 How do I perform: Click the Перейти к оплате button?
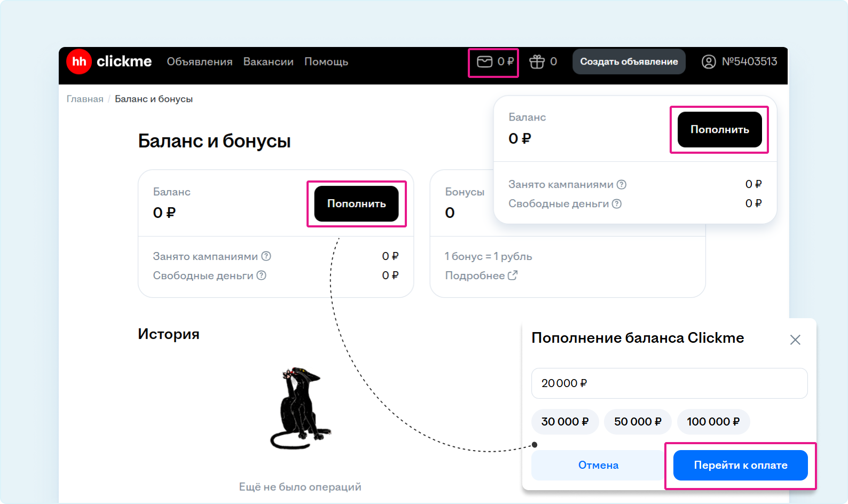(740, 465)
